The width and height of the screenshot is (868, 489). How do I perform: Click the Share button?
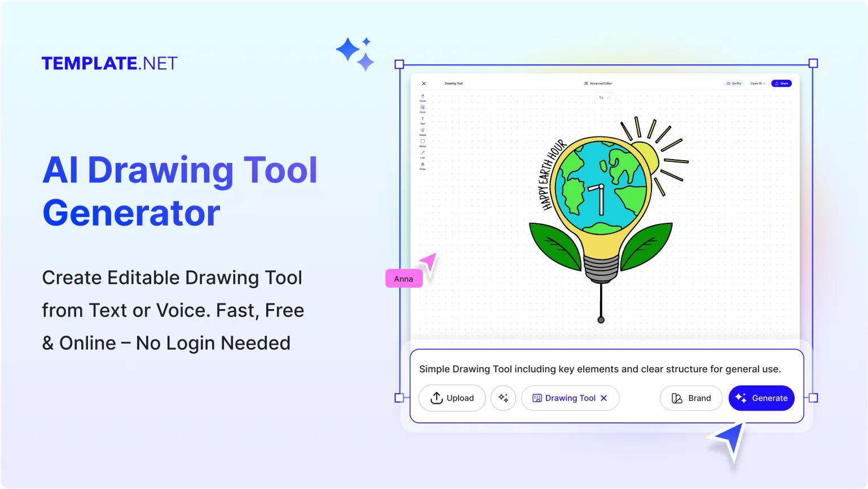click(781, 83)
